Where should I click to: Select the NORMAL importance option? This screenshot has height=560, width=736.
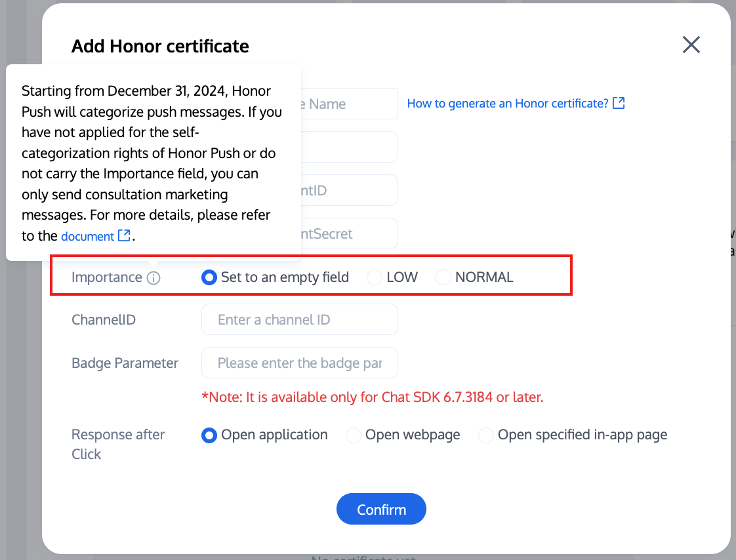[443, 277]
